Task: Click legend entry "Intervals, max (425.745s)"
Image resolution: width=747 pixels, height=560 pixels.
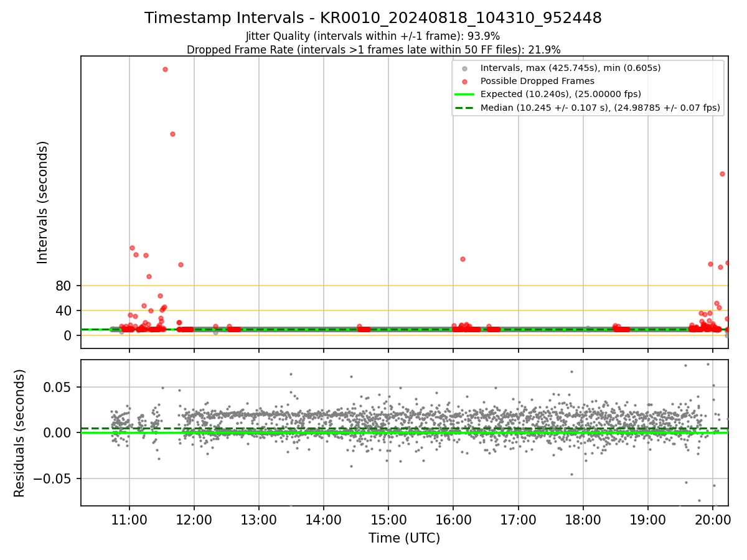Action: [x=570, y=67]
